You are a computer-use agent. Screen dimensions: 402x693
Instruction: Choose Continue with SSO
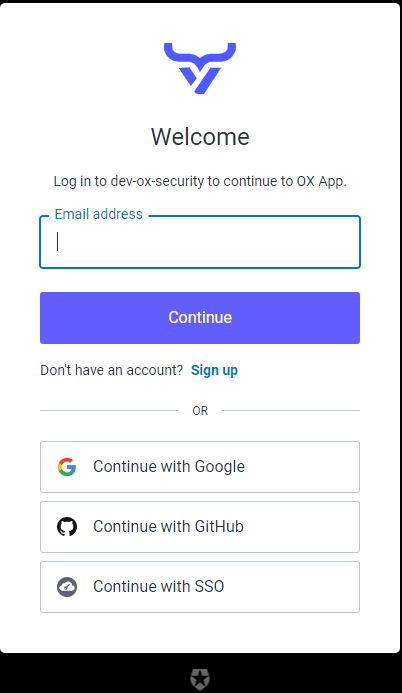coord(200,587)
